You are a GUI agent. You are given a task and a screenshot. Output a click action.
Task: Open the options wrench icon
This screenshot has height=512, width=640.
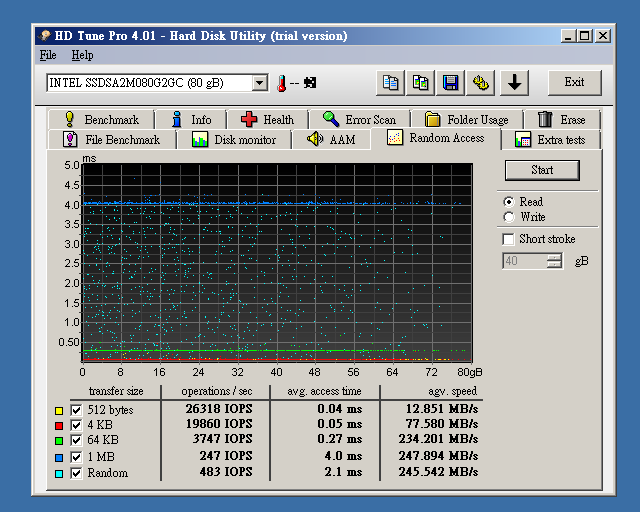pyautogui.click(x=481, y=83)
